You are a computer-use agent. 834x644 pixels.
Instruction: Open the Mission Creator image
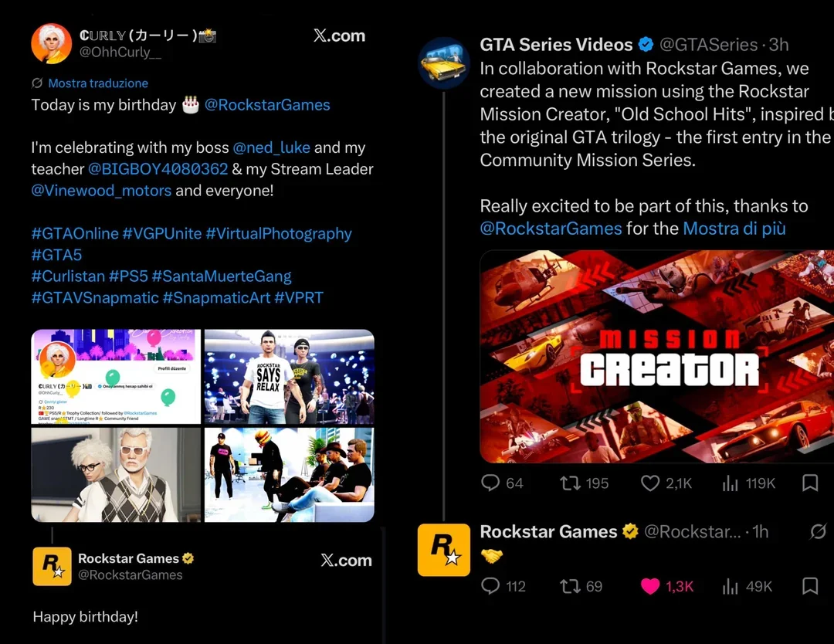pyautogui.click(x=657, y=356)
